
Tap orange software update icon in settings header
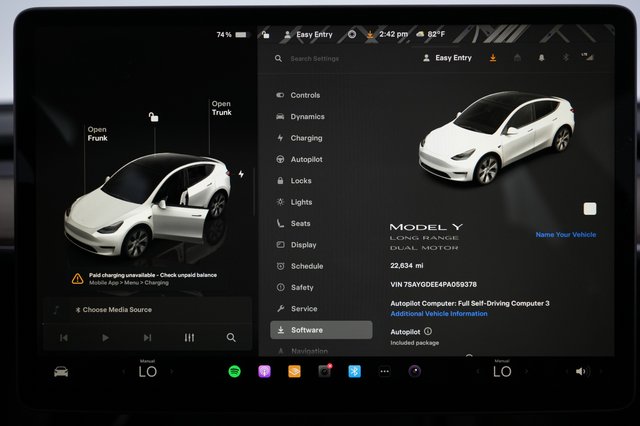click(x=493, y=58)
